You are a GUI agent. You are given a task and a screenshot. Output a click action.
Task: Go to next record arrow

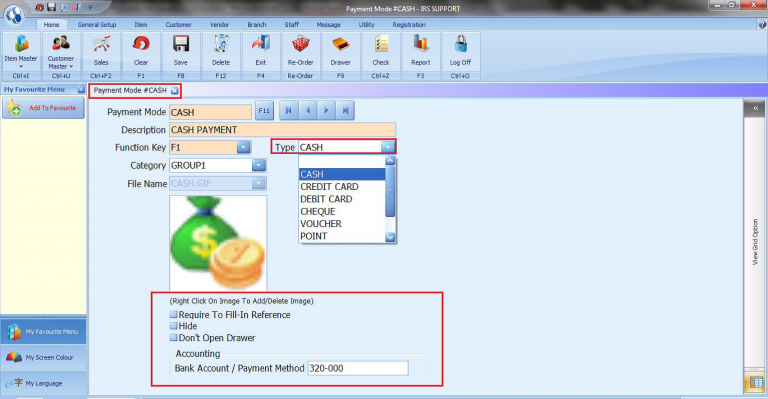326,111
